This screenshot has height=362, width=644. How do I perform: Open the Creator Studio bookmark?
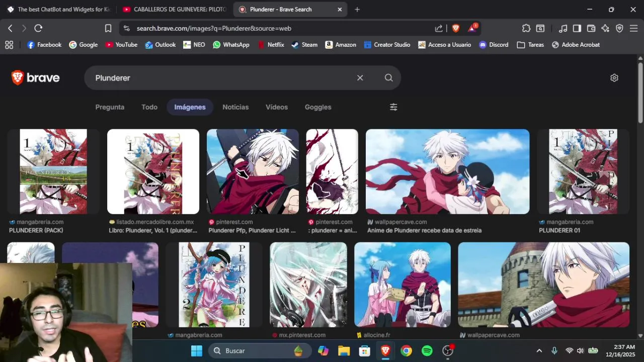(x=387, y=45)
